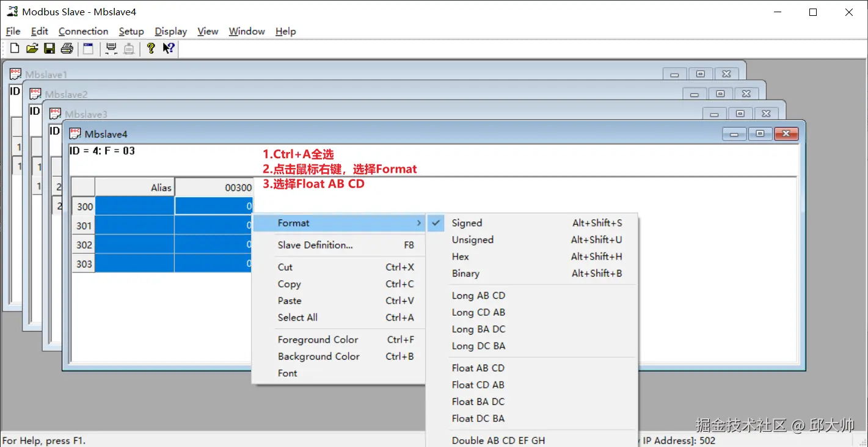
Task: Choose Font in the context menu
Action: click(339, 373)
